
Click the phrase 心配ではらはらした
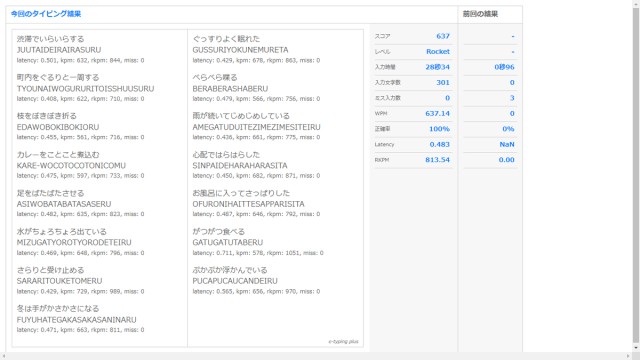click(226, 155)
